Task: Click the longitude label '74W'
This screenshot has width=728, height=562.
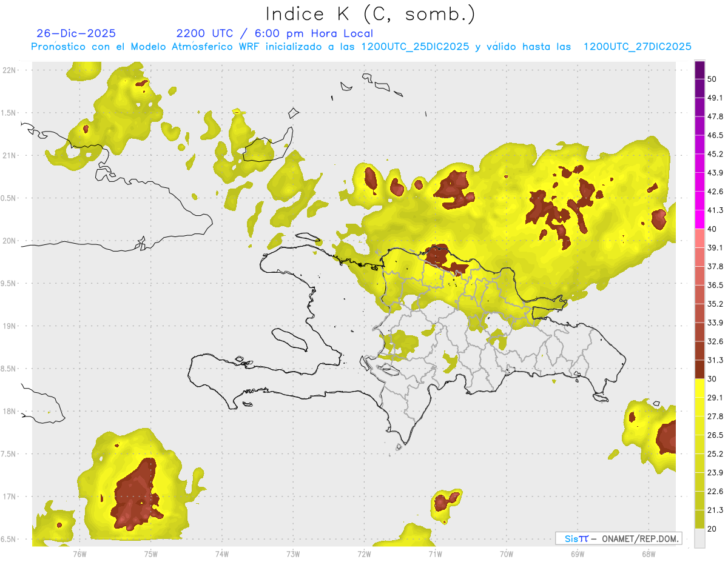Action: tap(222, 554)
